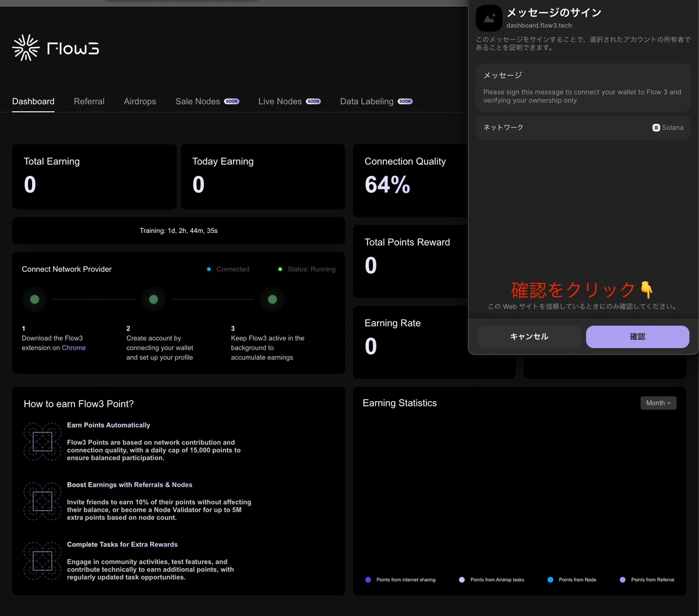Click the Chrome extension link
Screen dimensions: 699x616
(x=73, y=348)
